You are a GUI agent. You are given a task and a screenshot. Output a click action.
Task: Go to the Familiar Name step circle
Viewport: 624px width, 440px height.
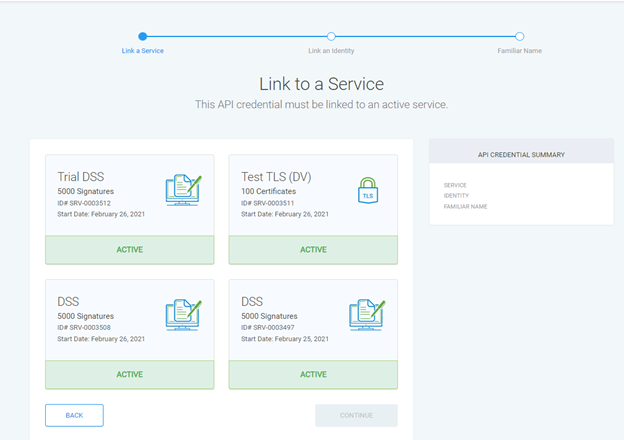click(x=520, y=37)
